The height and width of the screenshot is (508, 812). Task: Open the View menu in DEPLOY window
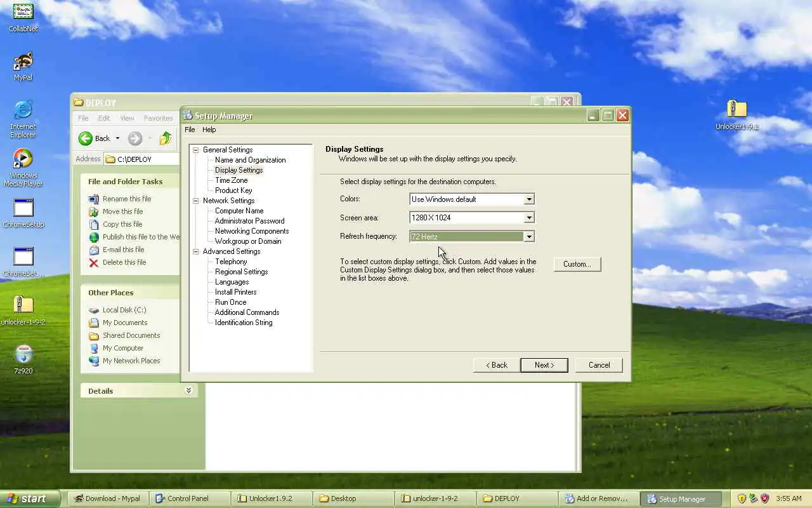(127, 118)
